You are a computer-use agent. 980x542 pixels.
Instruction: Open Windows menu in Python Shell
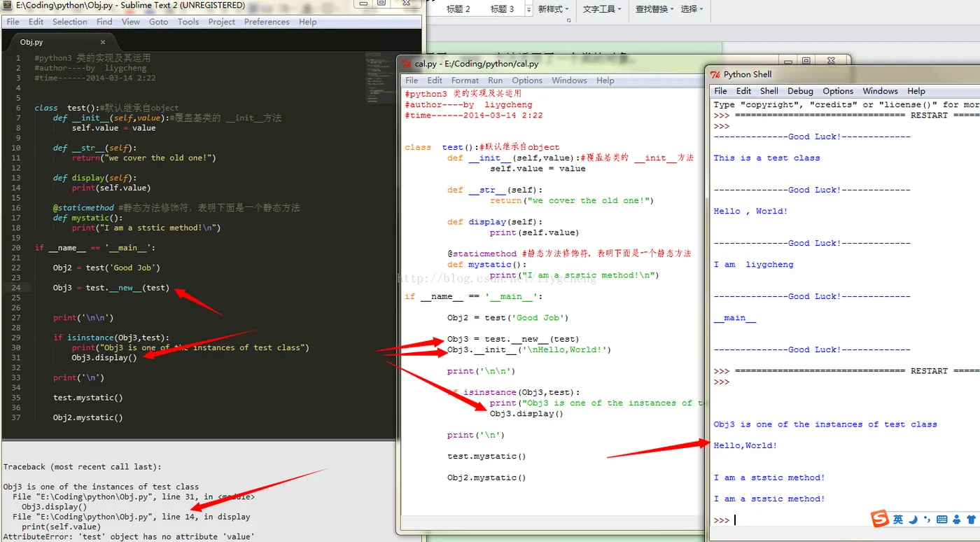880,91
